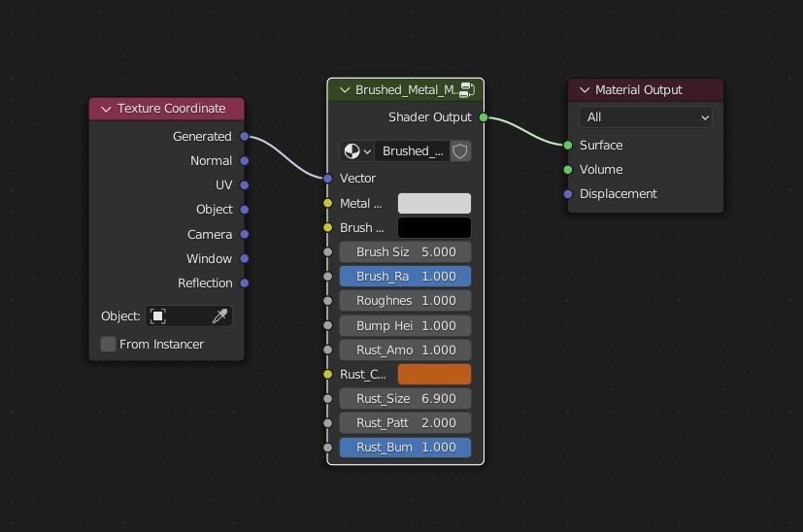The width and height of the screenshot is (803, 532).
Task: Click the Reflection output socket
Action: pos(245,283)
